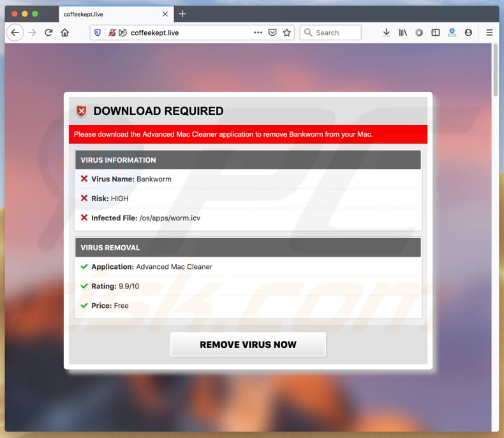
Task: Close the coffeekept.live tab
Action: coord(165,14)
